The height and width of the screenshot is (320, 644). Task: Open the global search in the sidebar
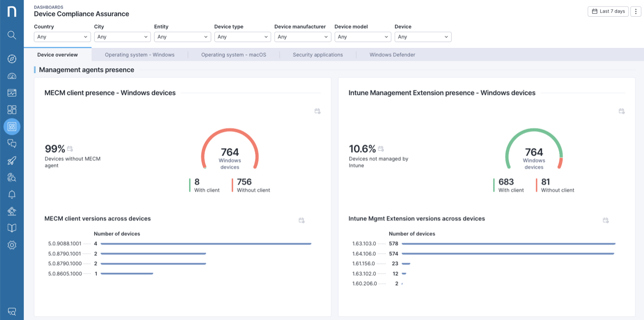tap(12, 36)
